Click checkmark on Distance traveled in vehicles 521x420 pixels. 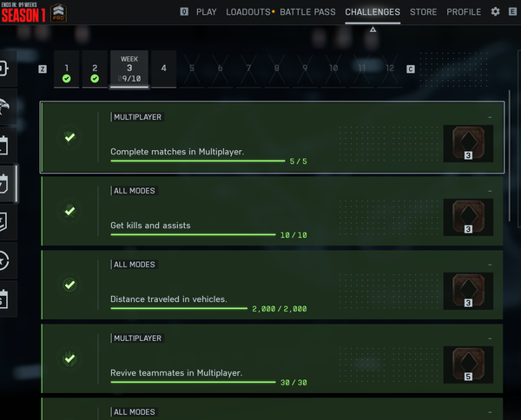click(70, 285)
